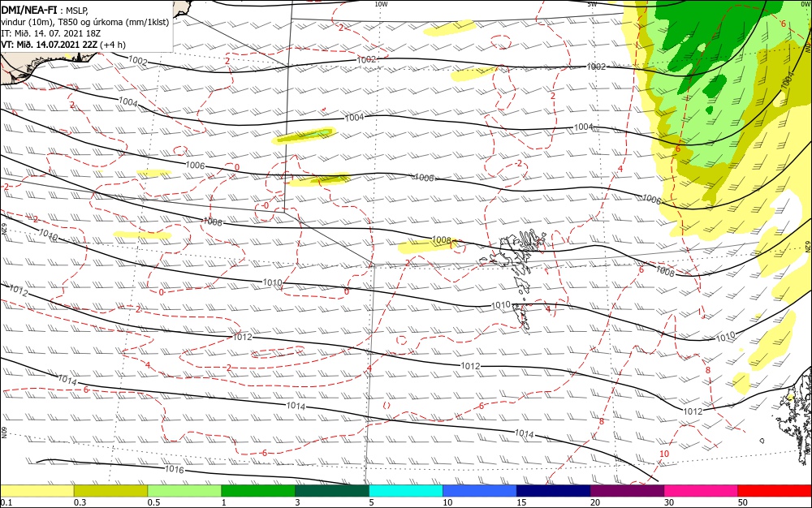Pick the blue 10–15 legend swatch
The width and height of the screenshot is (812, 508).
click(x=480, y=491)
